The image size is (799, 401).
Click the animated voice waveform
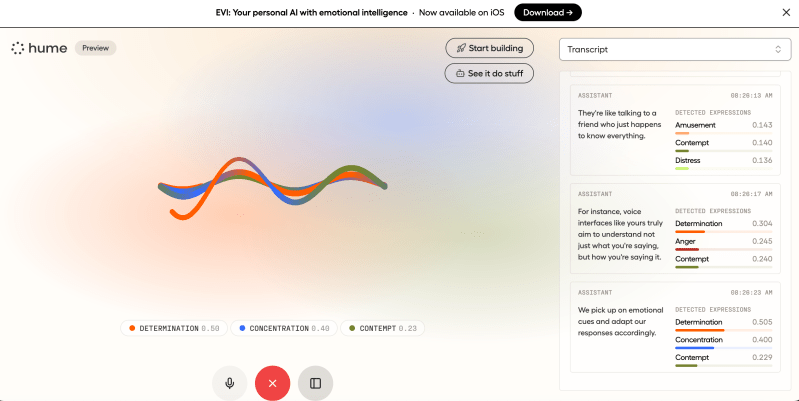[x=273, y=188]
